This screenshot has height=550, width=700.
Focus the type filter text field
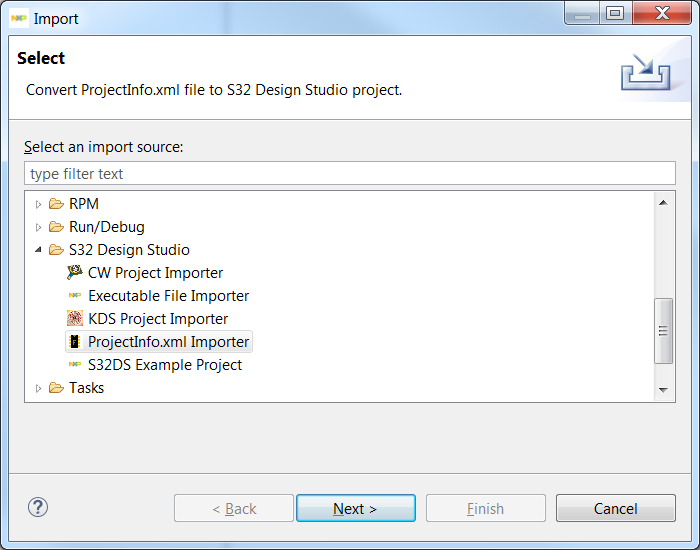[x=349, y=174]
